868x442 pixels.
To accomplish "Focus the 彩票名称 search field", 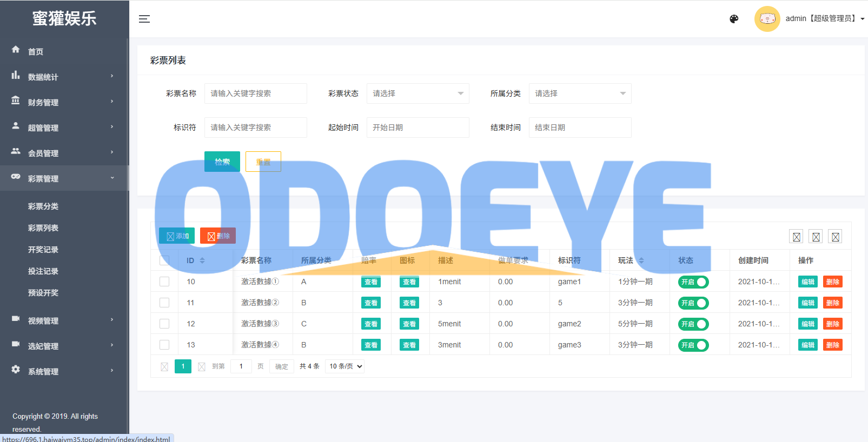I will coord(256,93).
